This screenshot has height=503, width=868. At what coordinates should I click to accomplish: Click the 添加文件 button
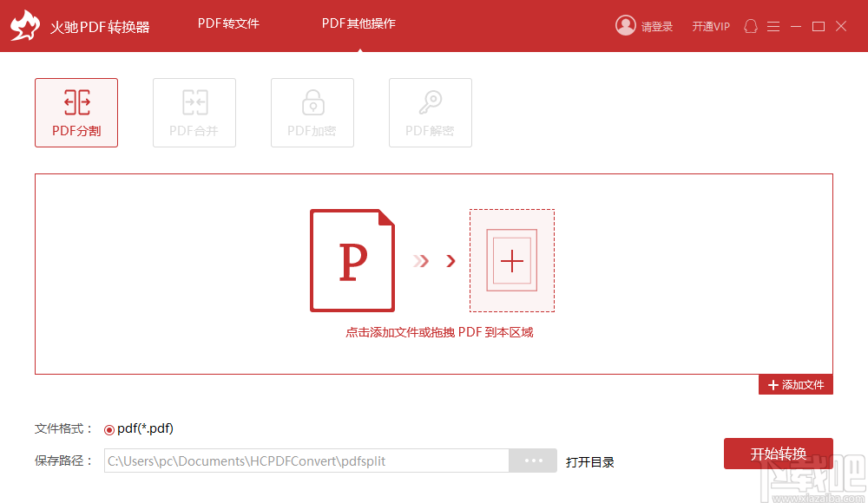pos(795,384)
